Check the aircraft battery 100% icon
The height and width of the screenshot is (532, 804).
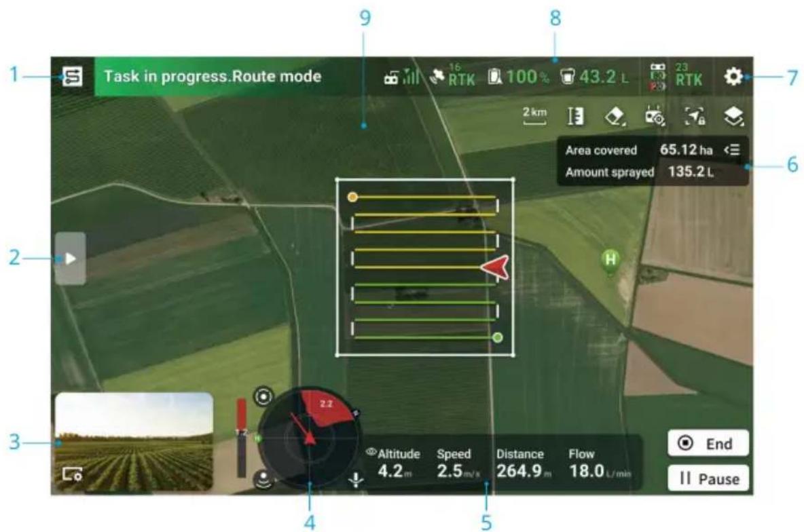(x=518, y=77)
